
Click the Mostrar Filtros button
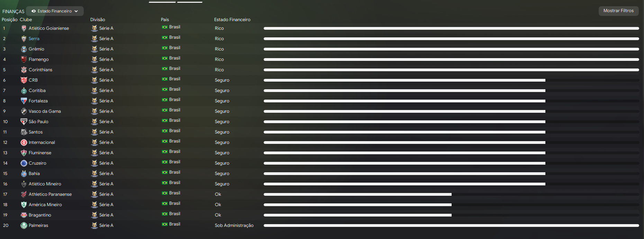pos(618,11)
